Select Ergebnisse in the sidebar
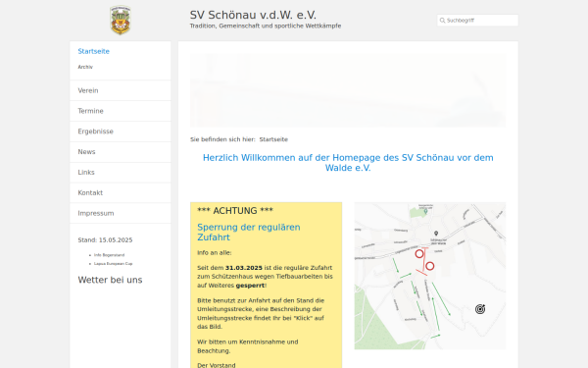Viewport: 588px width, 368px height. (120, 131)
